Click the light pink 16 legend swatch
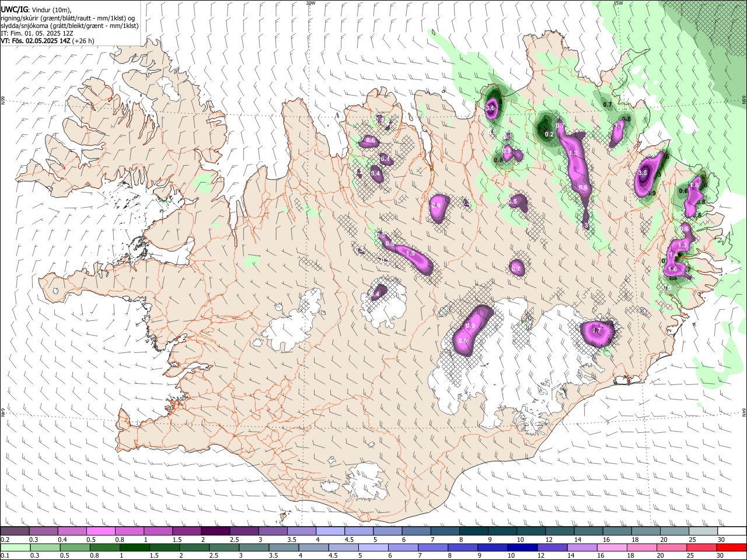 612,547
